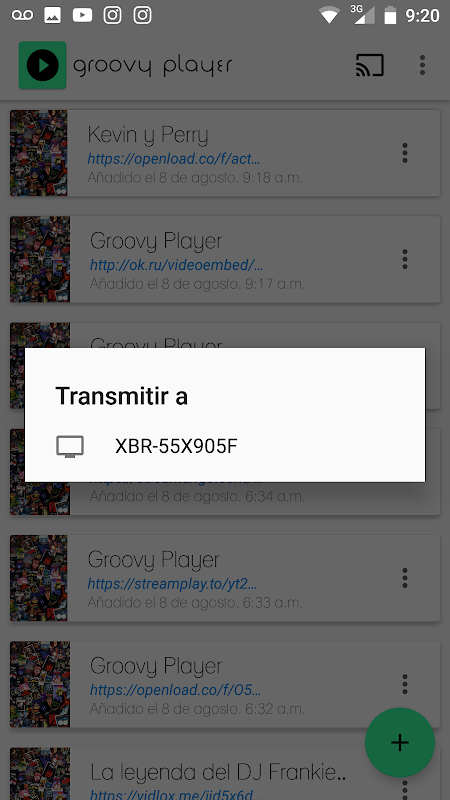The width and height of the screenshot is (450, 800).
Task: Tap the Kevin y Perry thumbnail
Action: [x=39, y=153]
